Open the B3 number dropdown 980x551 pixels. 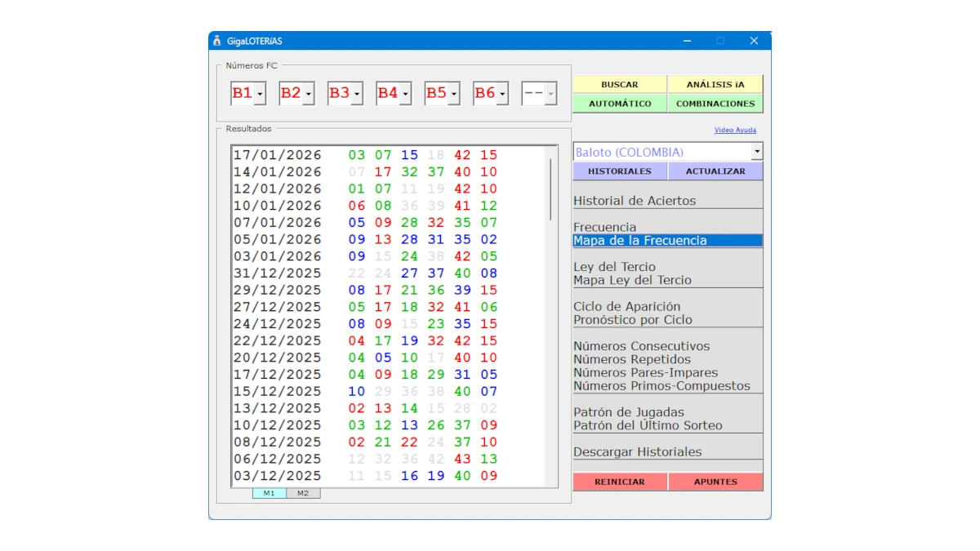pos(357,93)
